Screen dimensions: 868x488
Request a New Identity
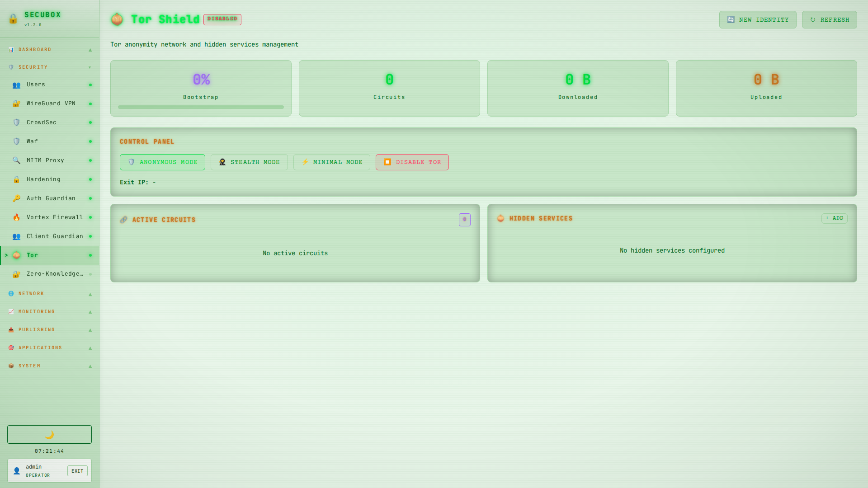tap(758, 19)
